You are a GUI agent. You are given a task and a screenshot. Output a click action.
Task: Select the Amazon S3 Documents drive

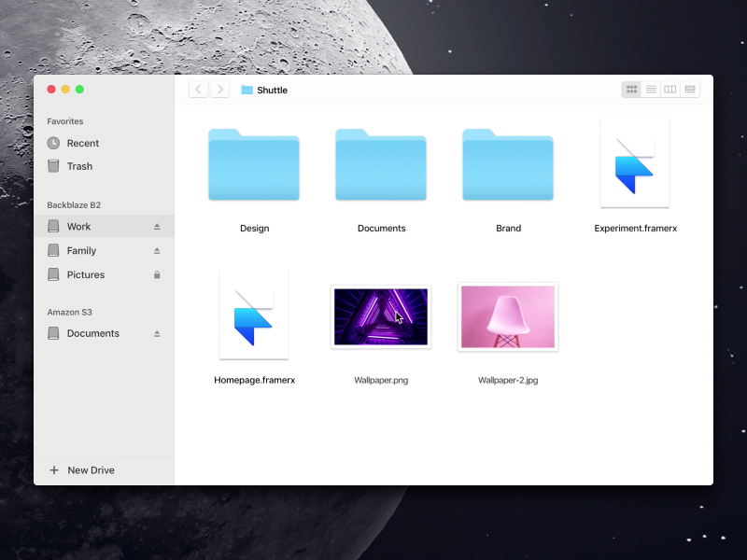104,333
